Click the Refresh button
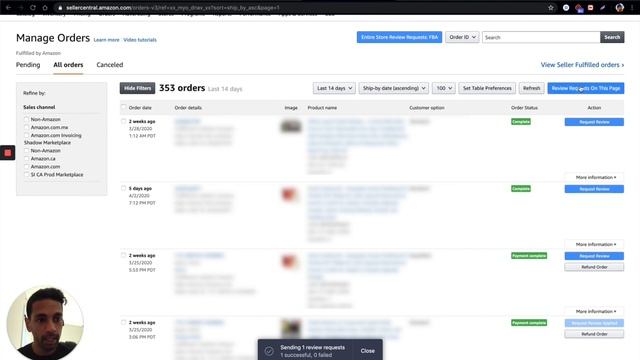The height and width of the screenshot is (360, 640). pyautogui.click(x=531, y=88)
